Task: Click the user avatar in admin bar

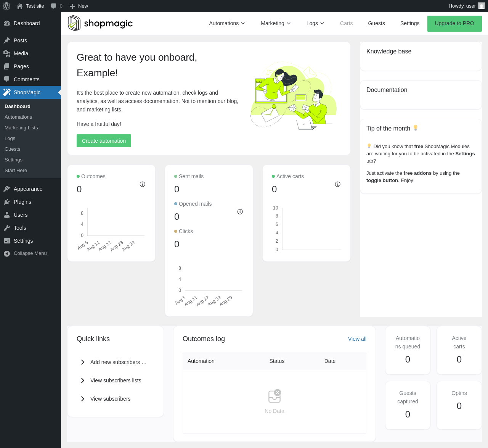Action: pyautogui.click(x=482, y=6)
